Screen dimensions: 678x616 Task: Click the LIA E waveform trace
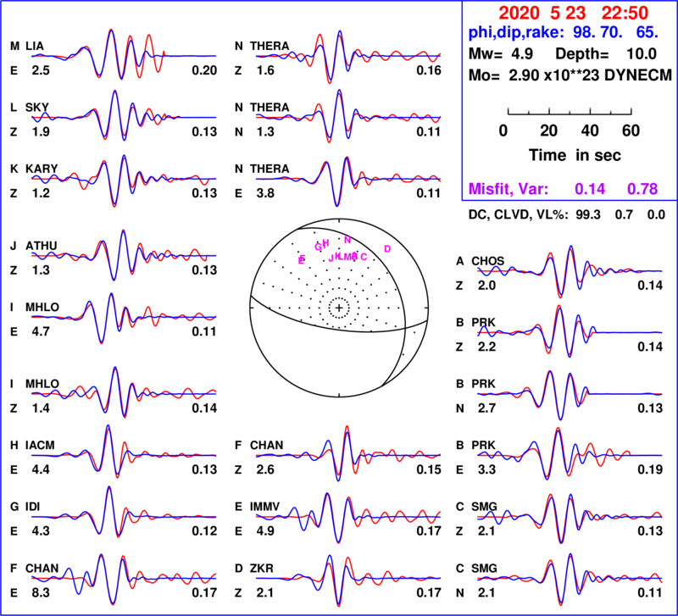click(123, 54)
